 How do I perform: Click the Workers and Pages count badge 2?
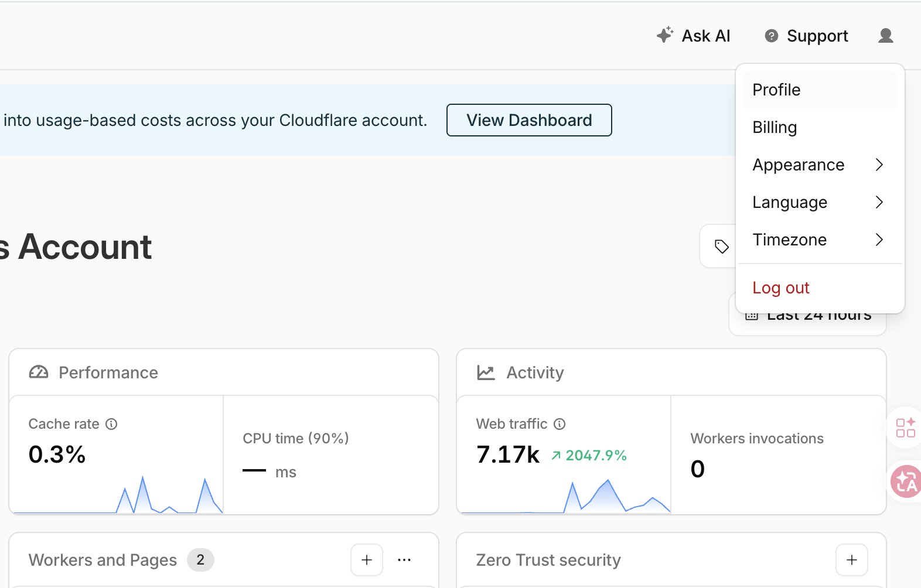[200, 560]
